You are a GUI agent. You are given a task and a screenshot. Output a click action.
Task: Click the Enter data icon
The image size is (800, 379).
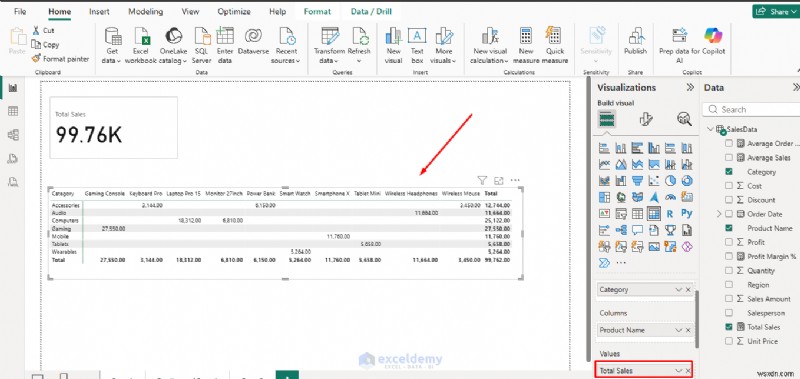pyautogui.click(x=225, y=36)
